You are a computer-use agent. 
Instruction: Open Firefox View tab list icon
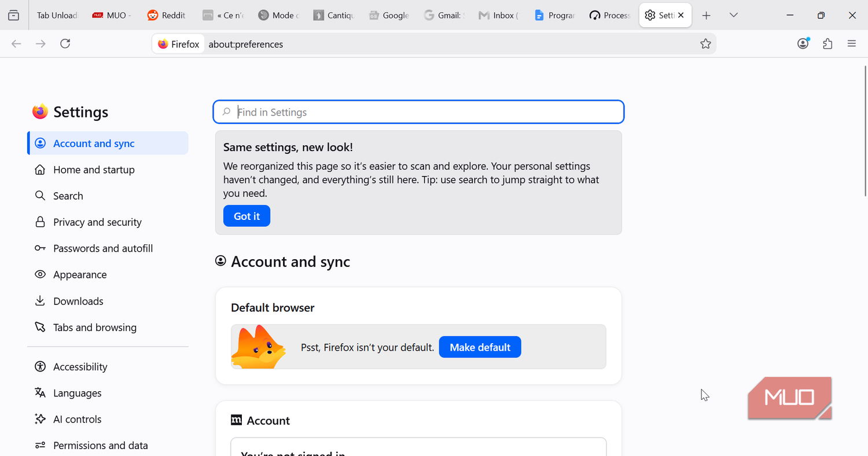point(14,16)
